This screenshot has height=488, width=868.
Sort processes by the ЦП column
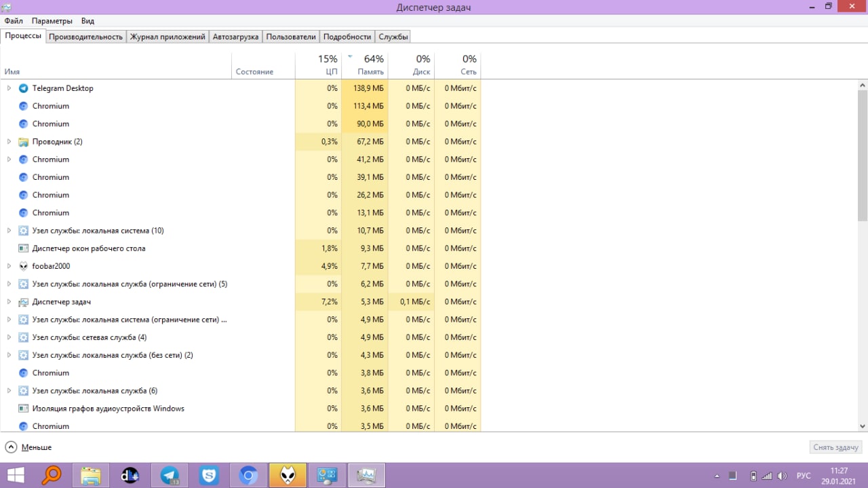(319, 65)
